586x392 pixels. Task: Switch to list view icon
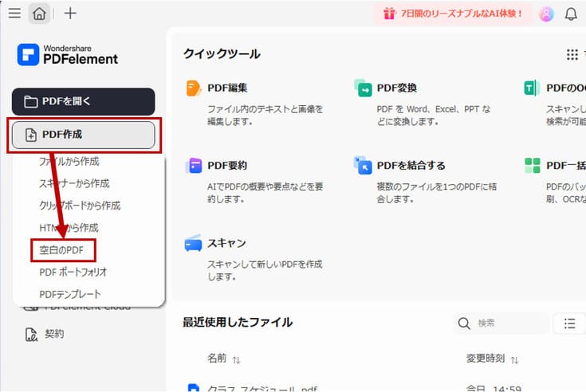pos(569,323)
